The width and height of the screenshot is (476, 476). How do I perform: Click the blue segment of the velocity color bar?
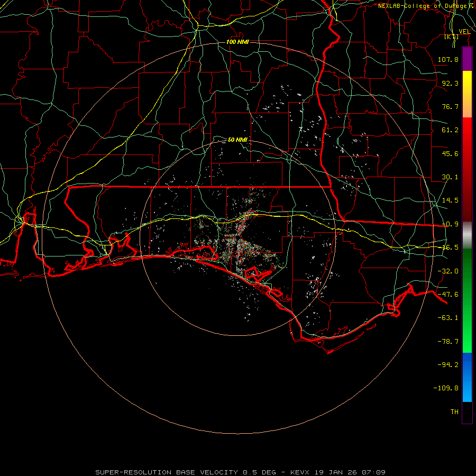467,377
